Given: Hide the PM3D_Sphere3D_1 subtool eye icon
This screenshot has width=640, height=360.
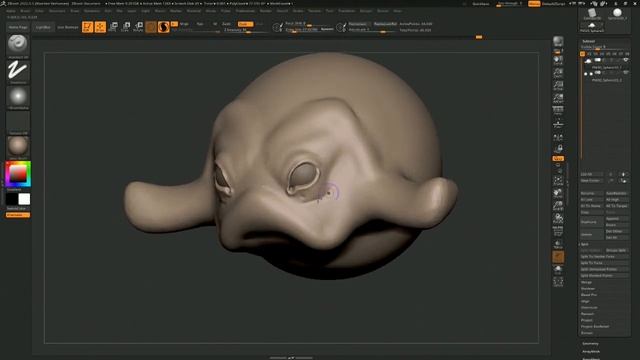Looking at the screenshot, I should [626, 60].
